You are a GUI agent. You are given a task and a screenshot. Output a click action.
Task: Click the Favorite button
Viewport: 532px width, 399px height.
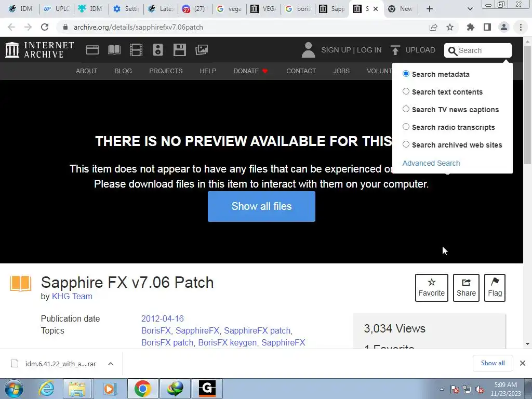click(x=432, y=288)
